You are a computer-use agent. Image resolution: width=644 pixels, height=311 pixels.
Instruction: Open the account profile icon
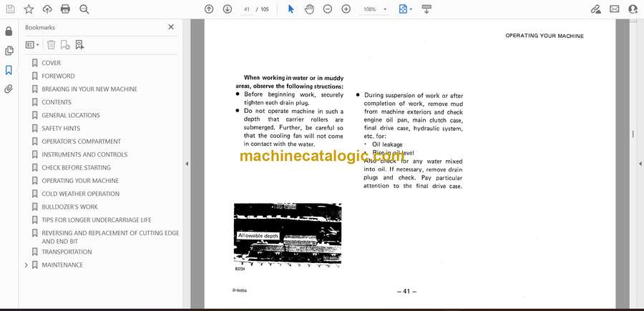click(633, 9)
